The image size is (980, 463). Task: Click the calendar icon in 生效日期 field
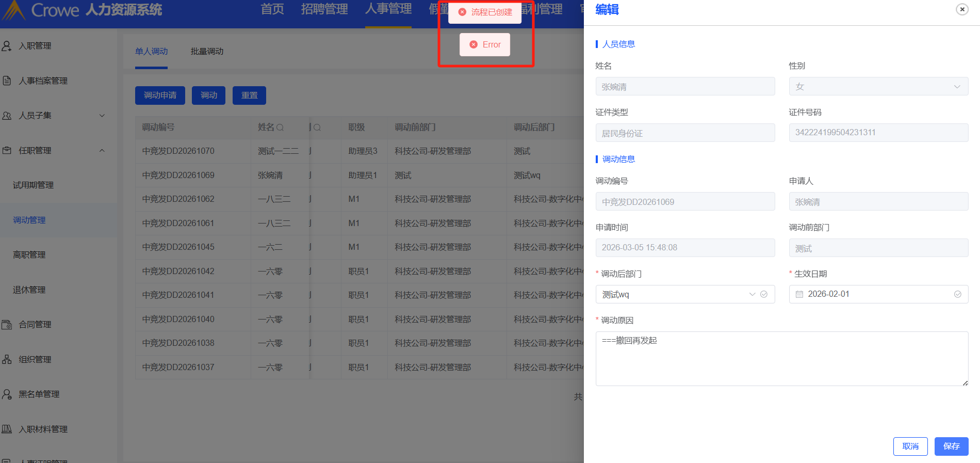click(x=799, y=294)
